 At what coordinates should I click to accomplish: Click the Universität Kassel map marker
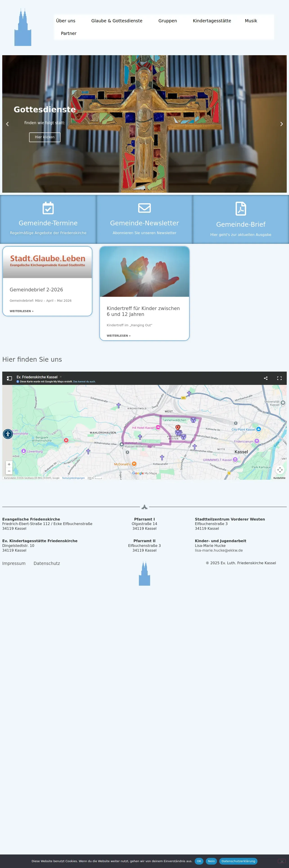point(283,403)
